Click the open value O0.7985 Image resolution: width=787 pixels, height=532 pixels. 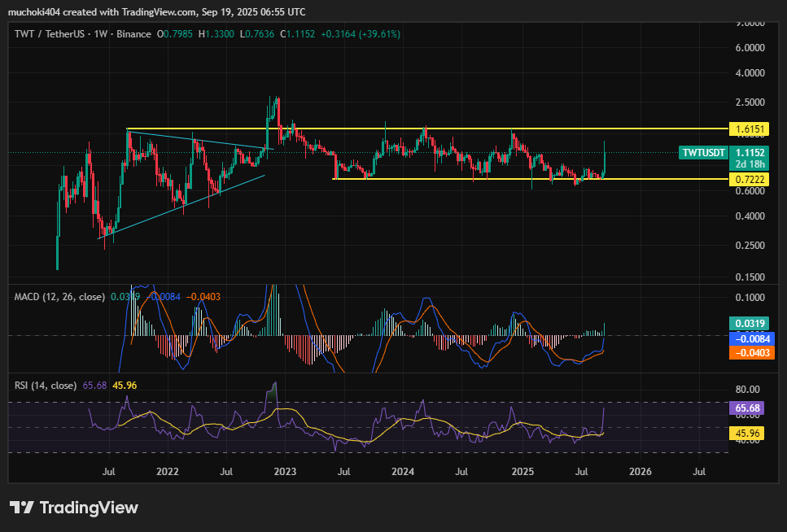pyautogui.click(x=175, y=34)
